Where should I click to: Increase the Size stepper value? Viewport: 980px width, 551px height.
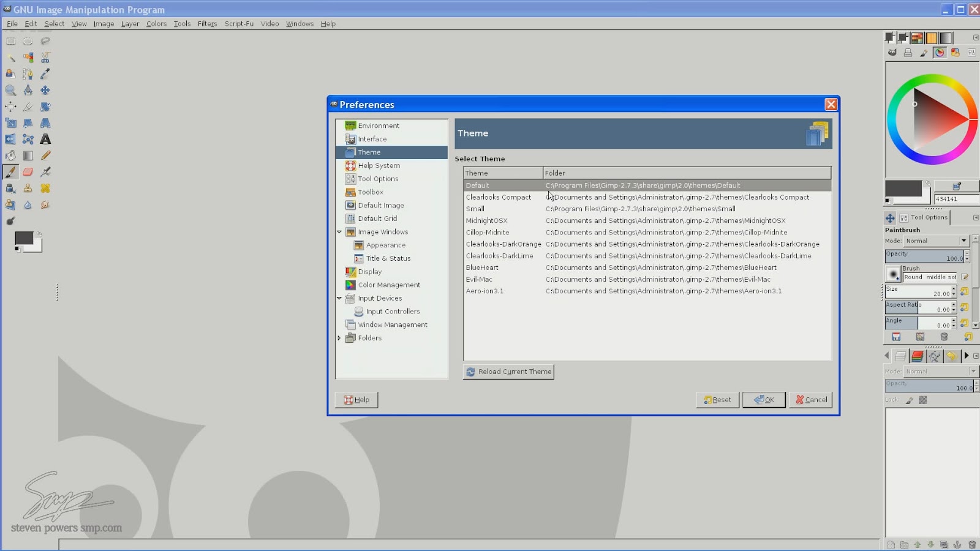[x=954, y=288]
